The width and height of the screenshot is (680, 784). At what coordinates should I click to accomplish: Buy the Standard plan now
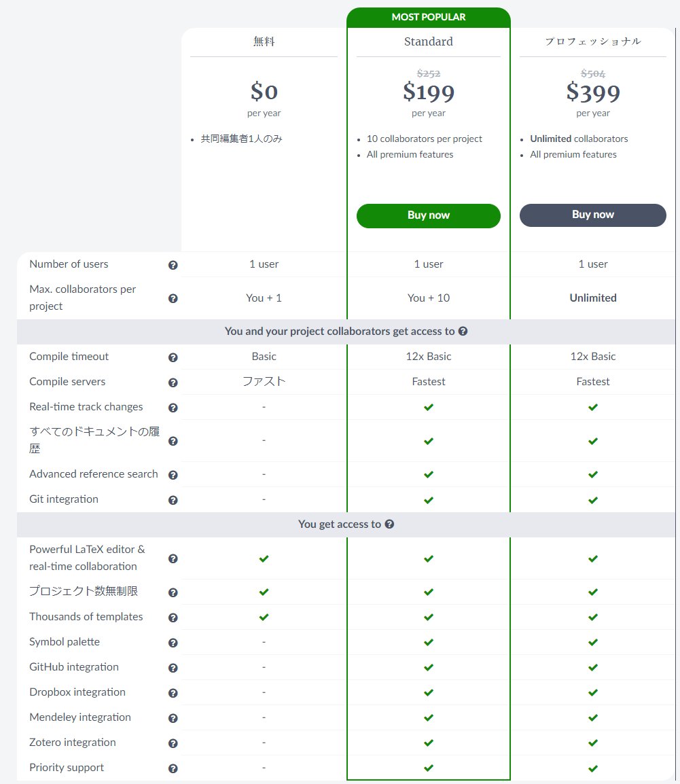[429, 215]
